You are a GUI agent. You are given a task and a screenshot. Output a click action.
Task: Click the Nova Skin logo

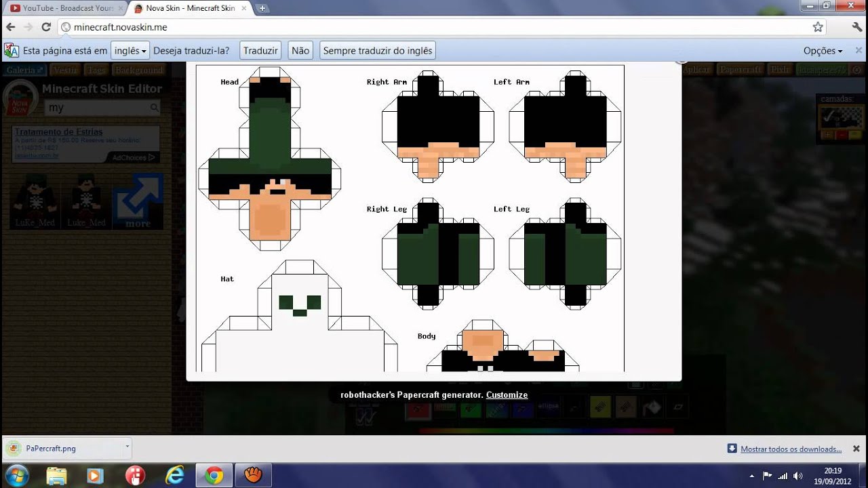click(x=20, y=99)
